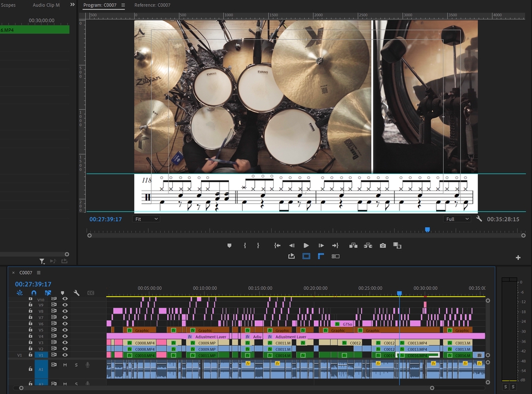This screenshot has width=532, height=394.
Task: Add a marker in the Program monitor
Action: pos(229,245)
